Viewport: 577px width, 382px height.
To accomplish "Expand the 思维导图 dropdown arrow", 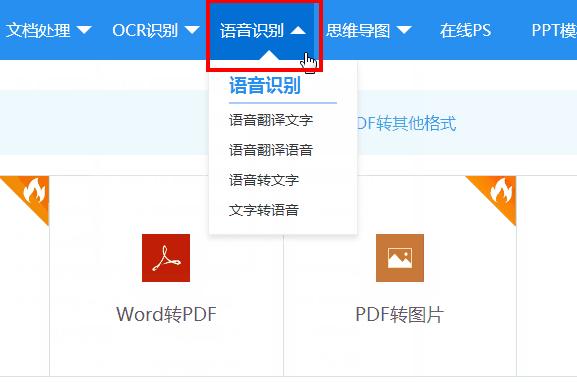I will 404,30.
